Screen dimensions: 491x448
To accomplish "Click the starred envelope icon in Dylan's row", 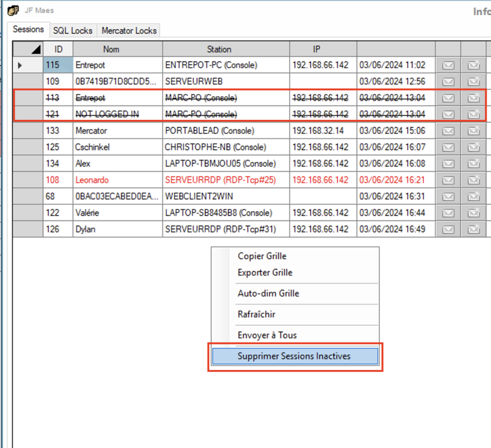I will coord(473,229).
